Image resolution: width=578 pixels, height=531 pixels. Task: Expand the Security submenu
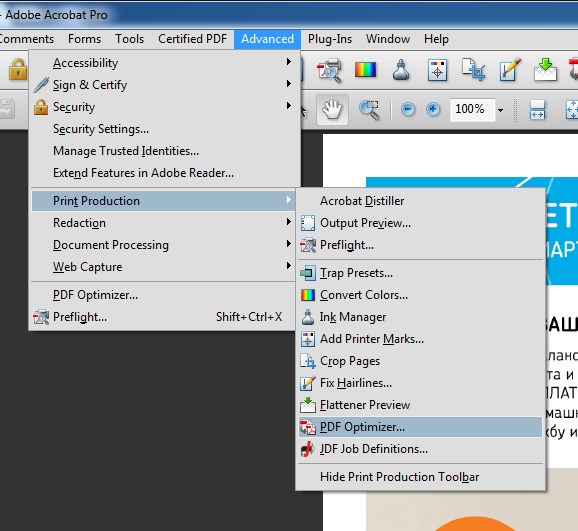click(164, 107)
